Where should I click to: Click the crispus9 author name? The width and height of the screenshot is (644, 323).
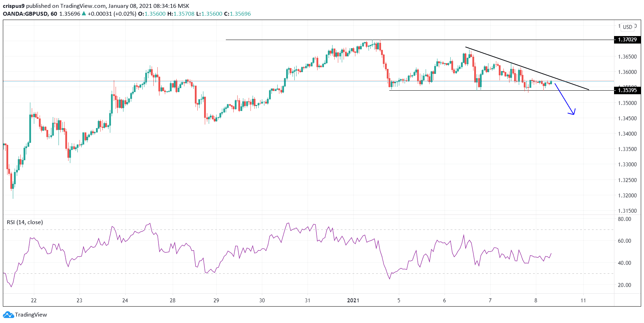14,6
